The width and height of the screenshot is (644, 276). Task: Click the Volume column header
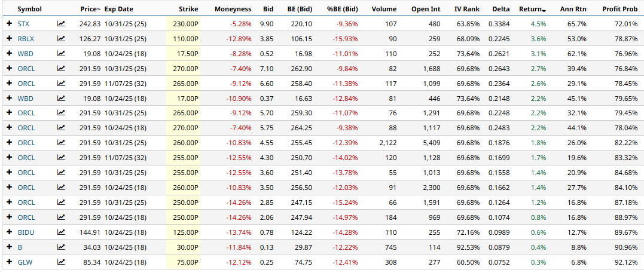(383, 10)
